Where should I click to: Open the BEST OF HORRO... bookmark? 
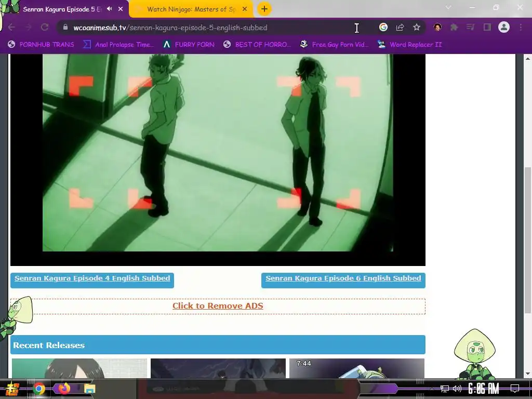[x=257, y=45]
